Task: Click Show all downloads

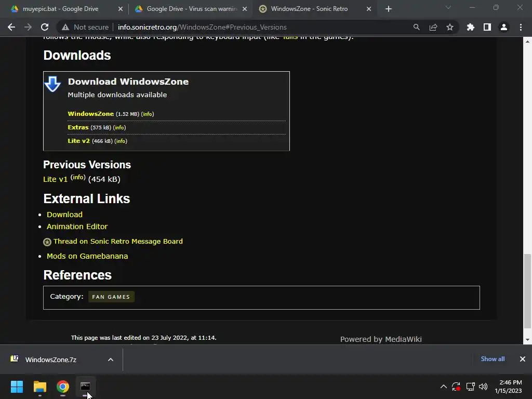Action: point(493,359)
